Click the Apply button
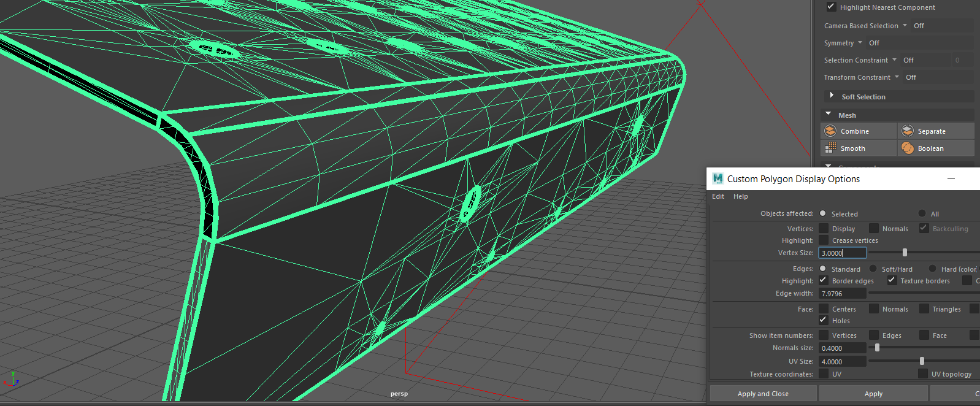Image resolution: width=980 pixels, height=406 pixels. point(873,394)
